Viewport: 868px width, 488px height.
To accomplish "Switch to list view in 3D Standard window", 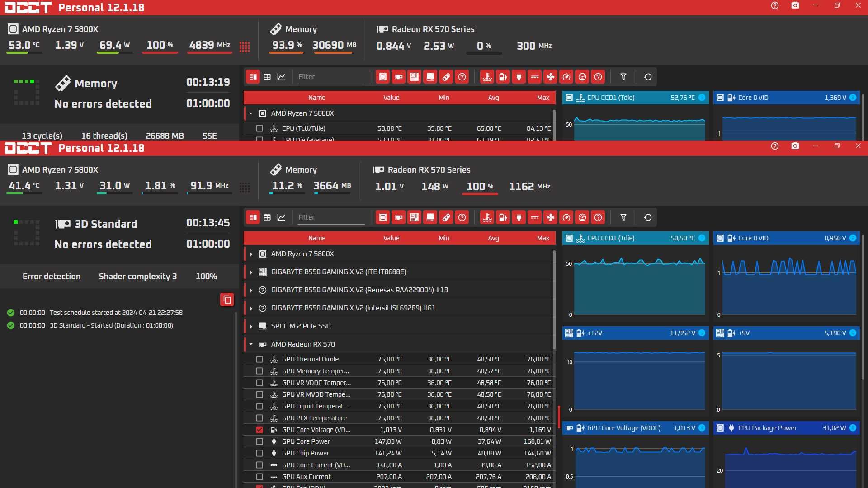I will [253, 217].
